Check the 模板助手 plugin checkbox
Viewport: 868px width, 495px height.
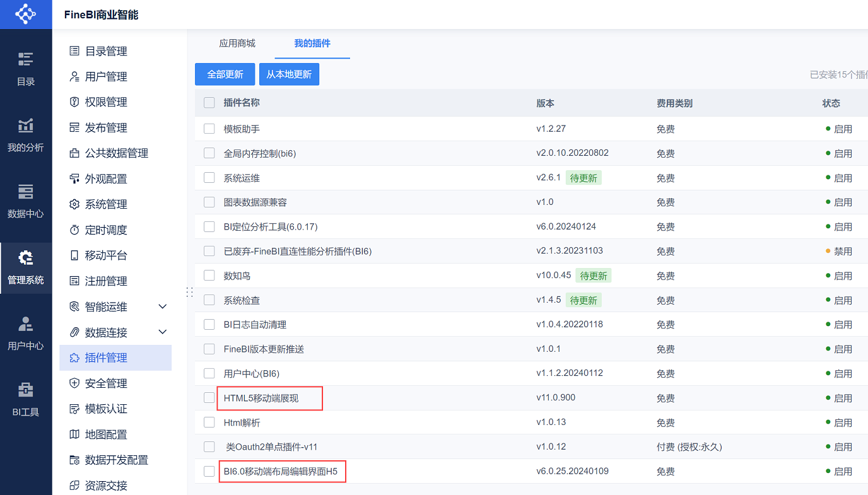pos(209,129)
